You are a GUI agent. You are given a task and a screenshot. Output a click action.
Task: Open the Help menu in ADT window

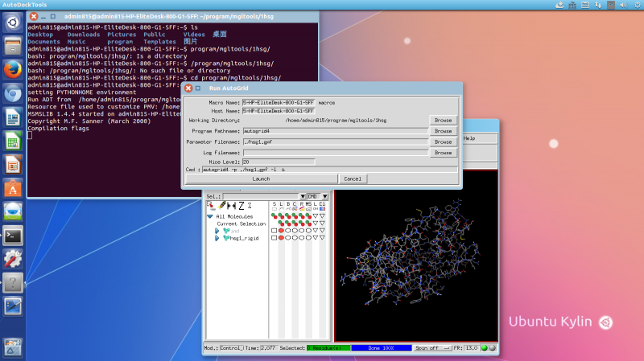[x=469, y=138]
